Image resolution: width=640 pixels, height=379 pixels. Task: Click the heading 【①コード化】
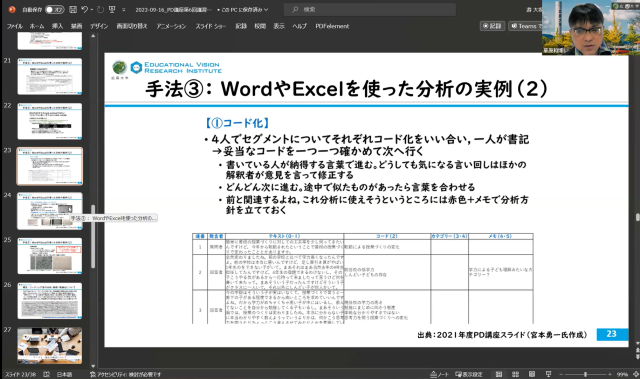[237, 123]
